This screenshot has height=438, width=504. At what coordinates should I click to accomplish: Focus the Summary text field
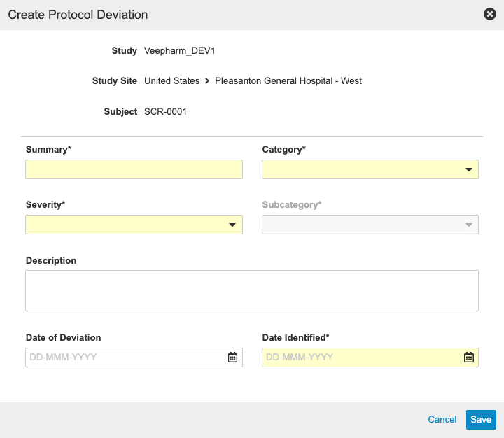[134, 169]
